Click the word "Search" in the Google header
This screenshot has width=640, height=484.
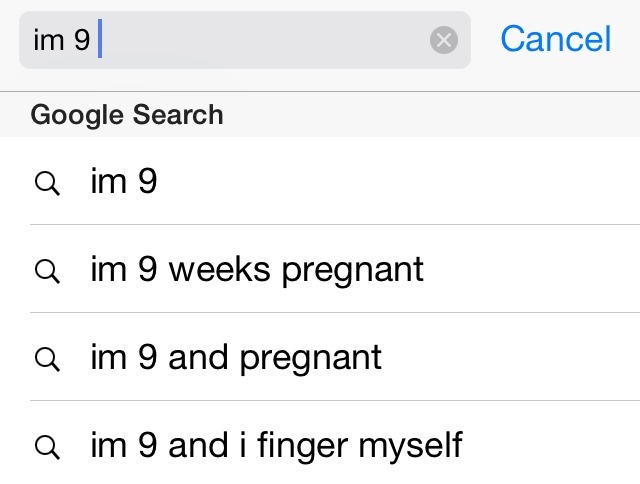pos(178,114)
